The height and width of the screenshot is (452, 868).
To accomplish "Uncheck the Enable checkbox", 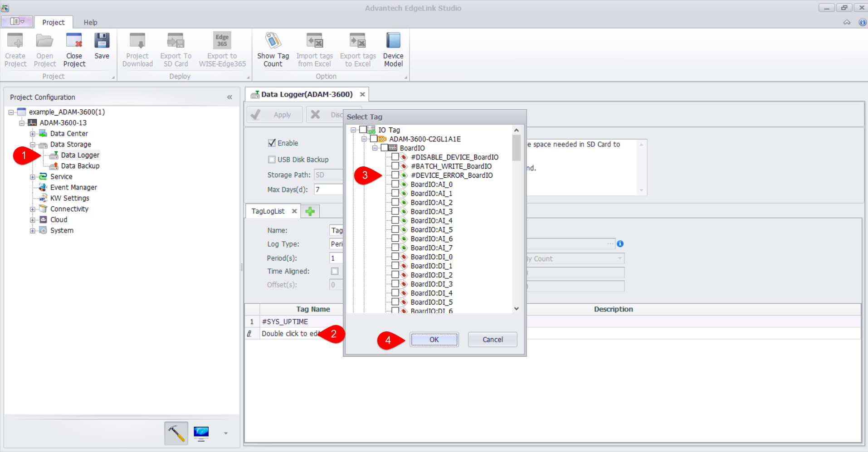I will [272, 143].
